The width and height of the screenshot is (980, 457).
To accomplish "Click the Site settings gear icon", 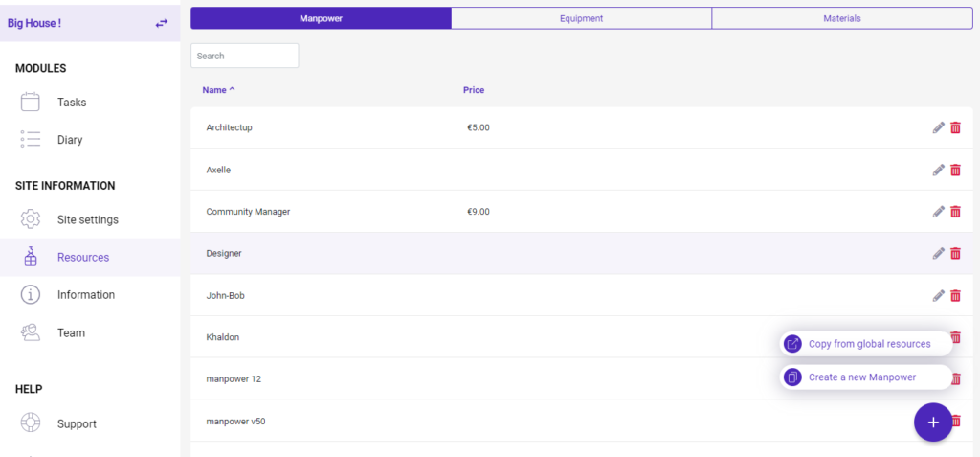I will [x=30, y=219].
